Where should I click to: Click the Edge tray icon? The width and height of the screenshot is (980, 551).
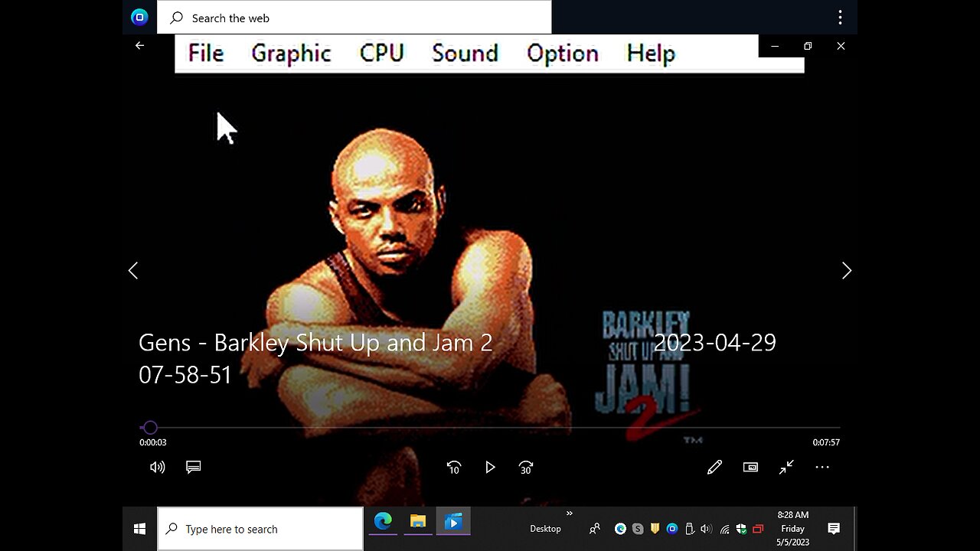[620, 529]
